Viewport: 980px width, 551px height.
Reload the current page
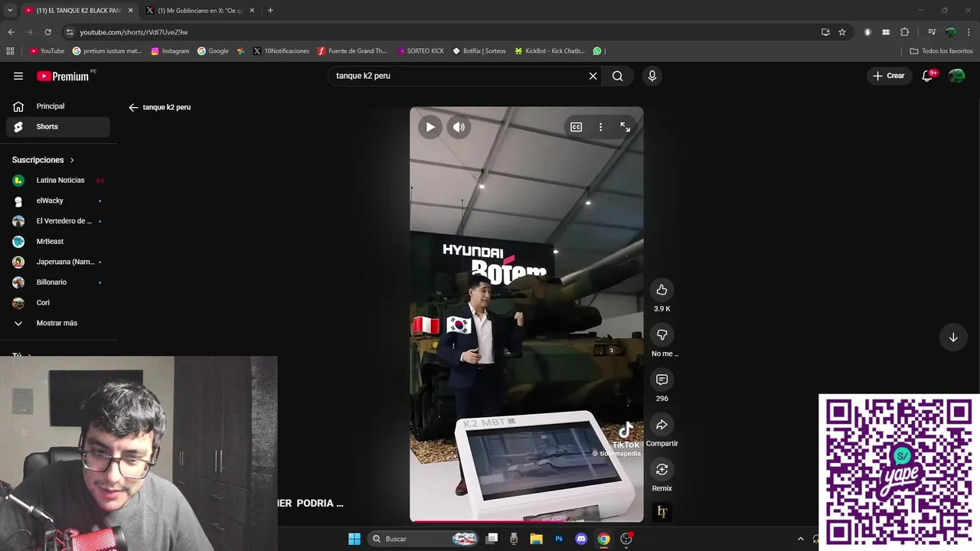[x=47, y=32]
